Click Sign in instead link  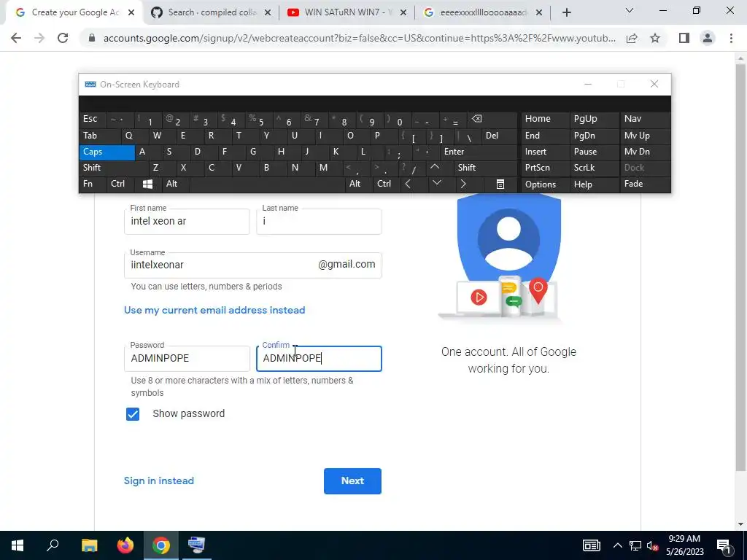click(158, 481)
